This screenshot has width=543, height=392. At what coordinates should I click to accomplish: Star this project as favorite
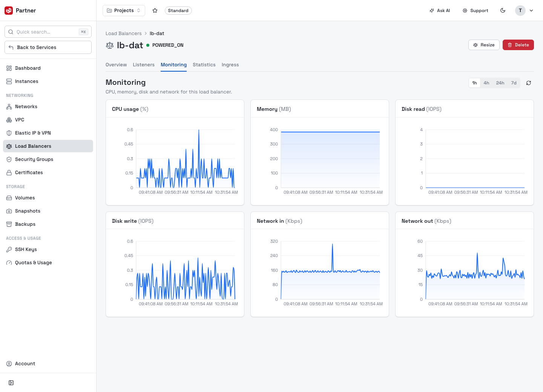click(155, 11)
